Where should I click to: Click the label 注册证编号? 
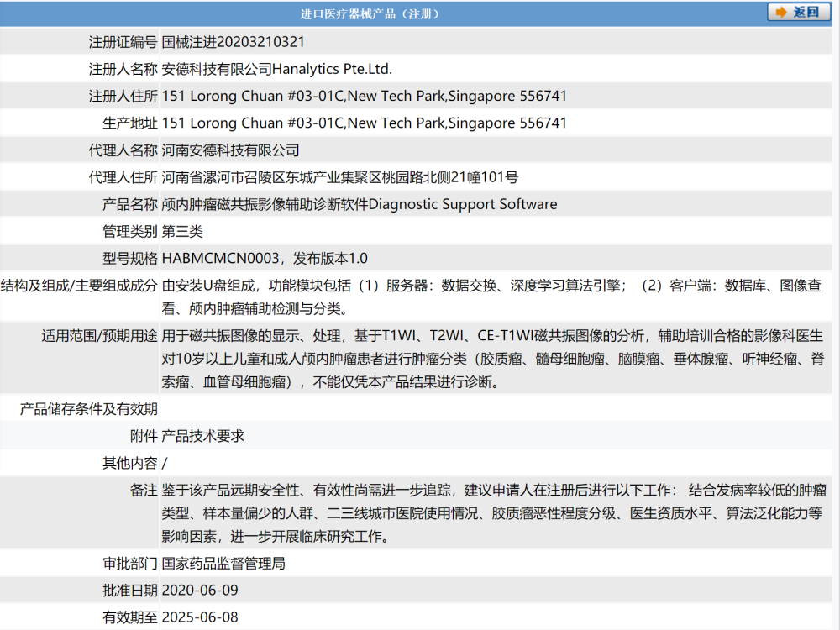[x=123, y=42]
